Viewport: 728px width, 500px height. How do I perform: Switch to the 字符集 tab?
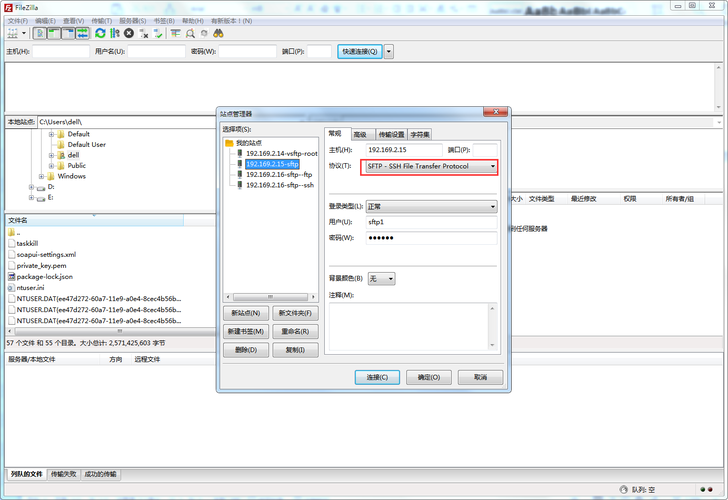420,135
